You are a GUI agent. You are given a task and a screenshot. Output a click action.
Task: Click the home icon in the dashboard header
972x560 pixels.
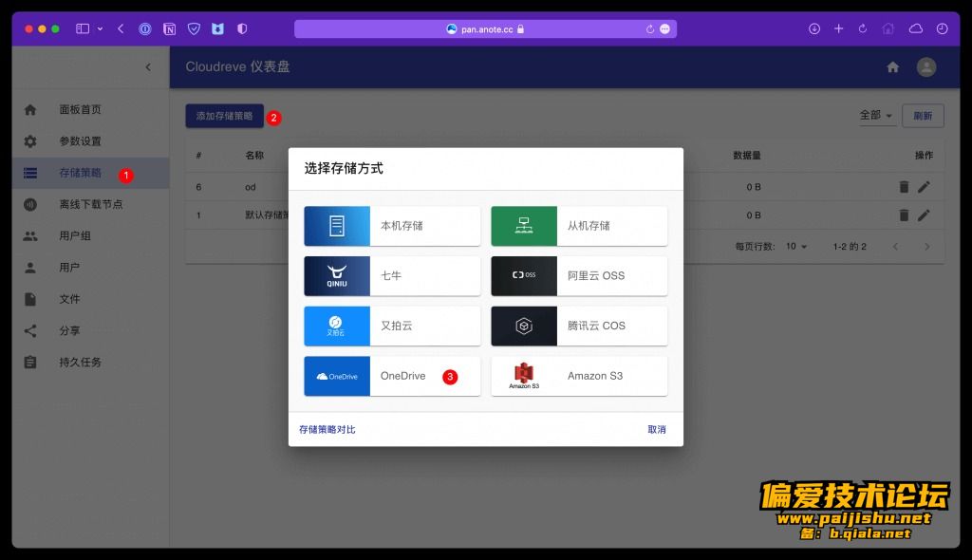coord(892,67)
